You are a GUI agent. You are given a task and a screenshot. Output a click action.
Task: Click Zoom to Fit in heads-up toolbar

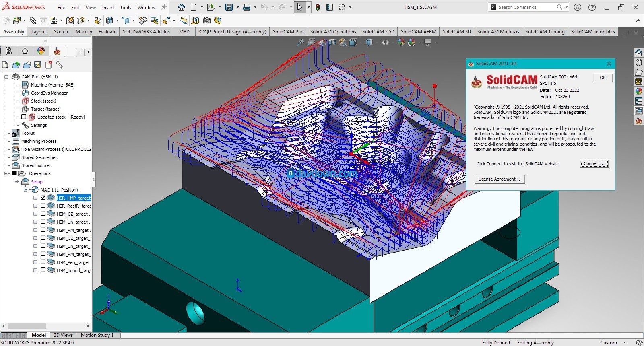(x=301, y=42)
